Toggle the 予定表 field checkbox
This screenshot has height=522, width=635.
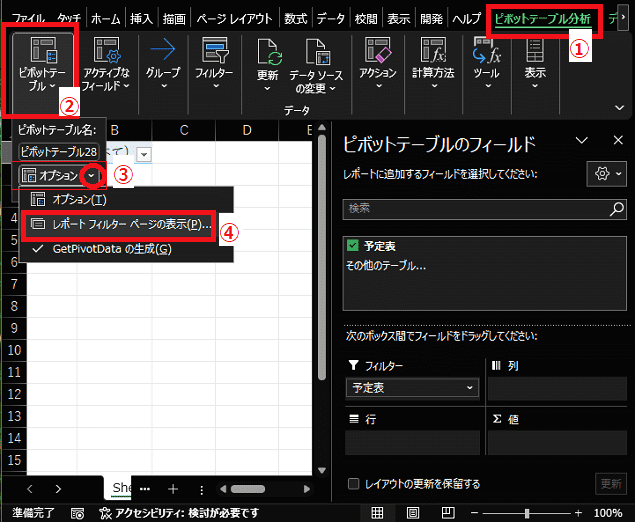351,245
